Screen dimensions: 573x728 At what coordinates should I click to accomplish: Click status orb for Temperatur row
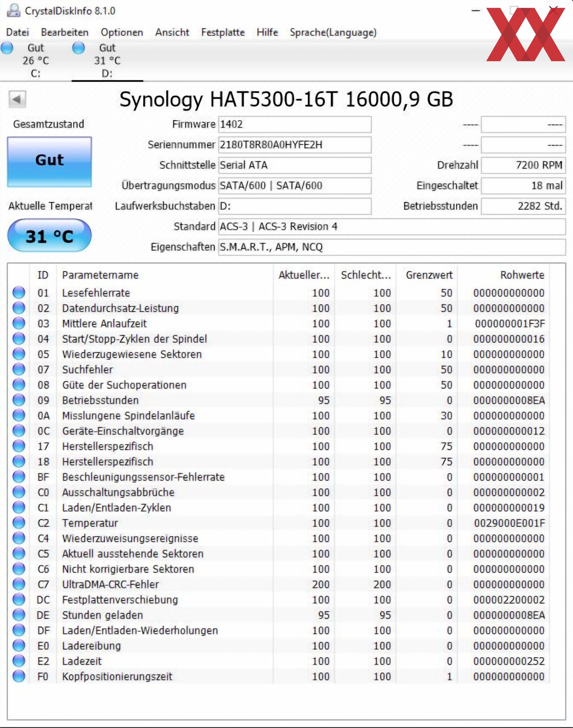click(x=19, y=523)
